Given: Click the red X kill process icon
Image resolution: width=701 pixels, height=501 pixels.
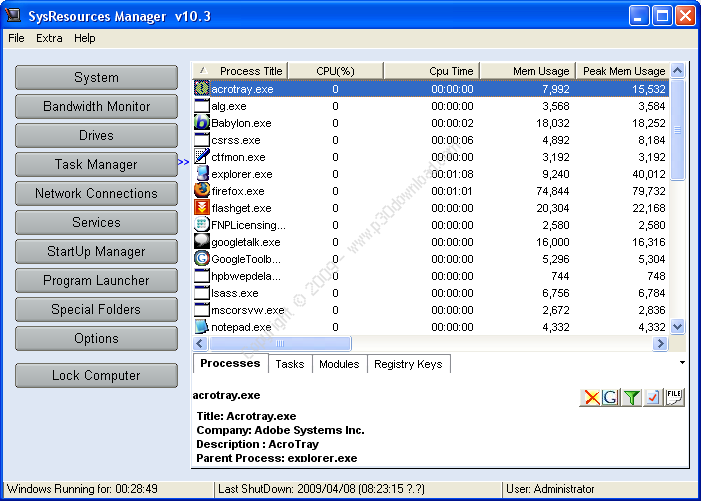Looking at the screenshot, I should tap(591, 397).
